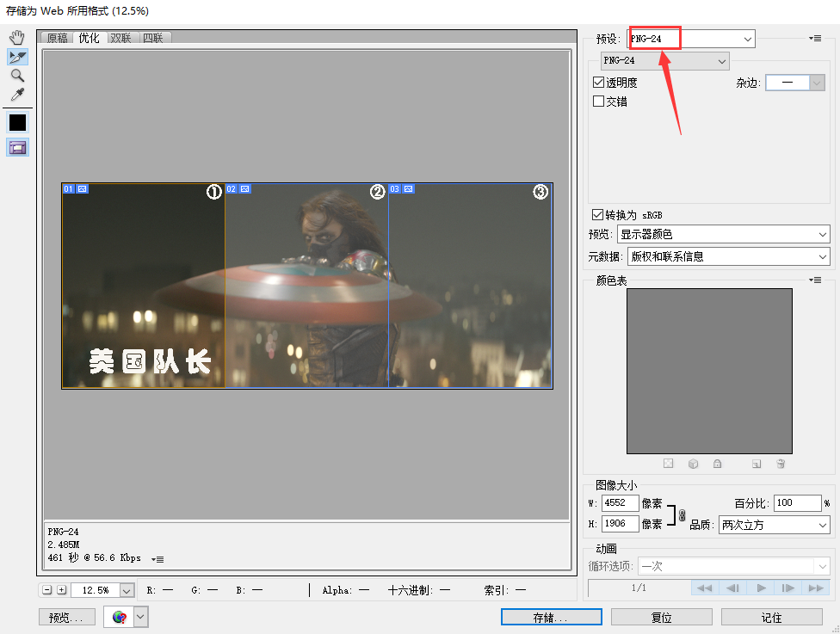Screen dimensions: 840x634
Task: Open the download speed preview menu icon
Action: tap(157, 559)
